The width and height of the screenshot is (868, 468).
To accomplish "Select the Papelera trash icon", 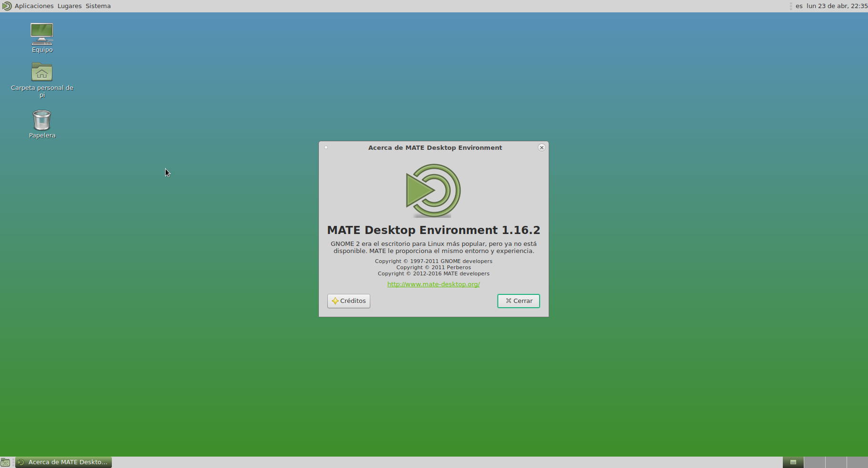I will 42,120.
